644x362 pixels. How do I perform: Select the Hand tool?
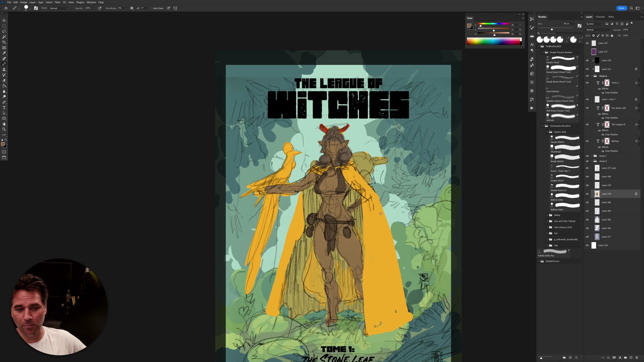pyautogui.click(x=4, y=124)
